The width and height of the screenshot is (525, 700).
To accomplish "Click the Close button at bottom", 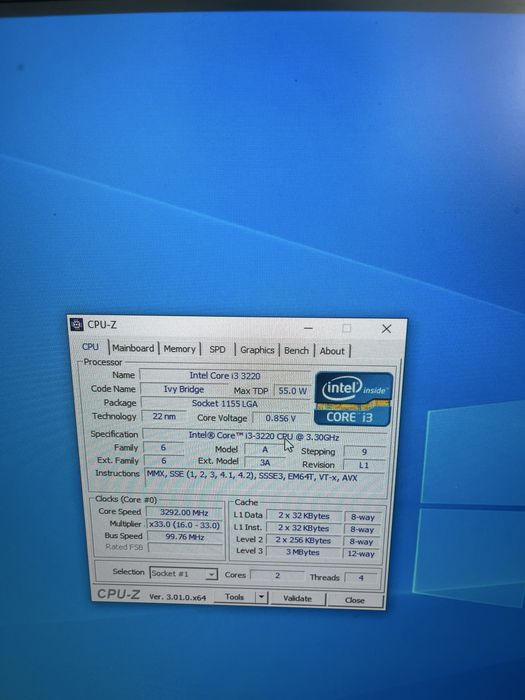I will pos(355,600).
